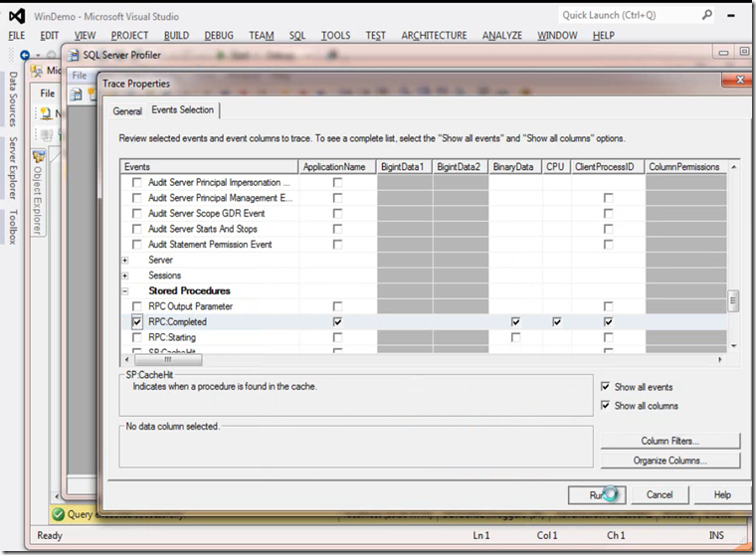This screenshot has width=756, height=555.
Task: Open the Server Explorer side tab
Action: (13, 168)
